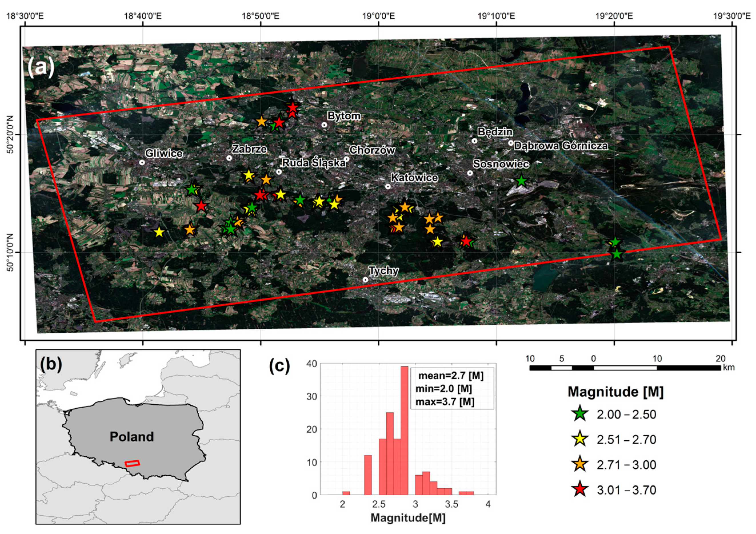Click the 'Katowice' city label
Screen dimensions: 756x534
pos(414,178)
